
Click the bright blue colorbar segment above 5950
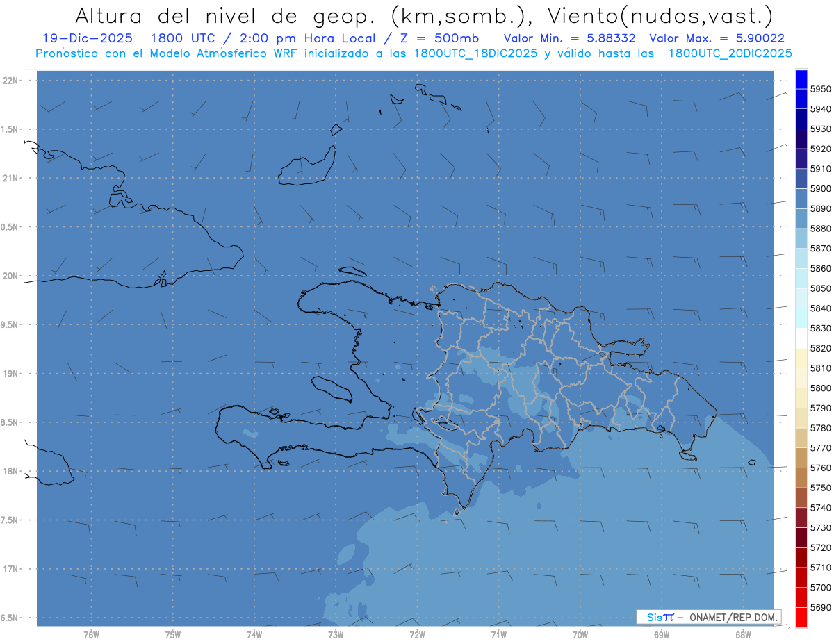[801, 79]
